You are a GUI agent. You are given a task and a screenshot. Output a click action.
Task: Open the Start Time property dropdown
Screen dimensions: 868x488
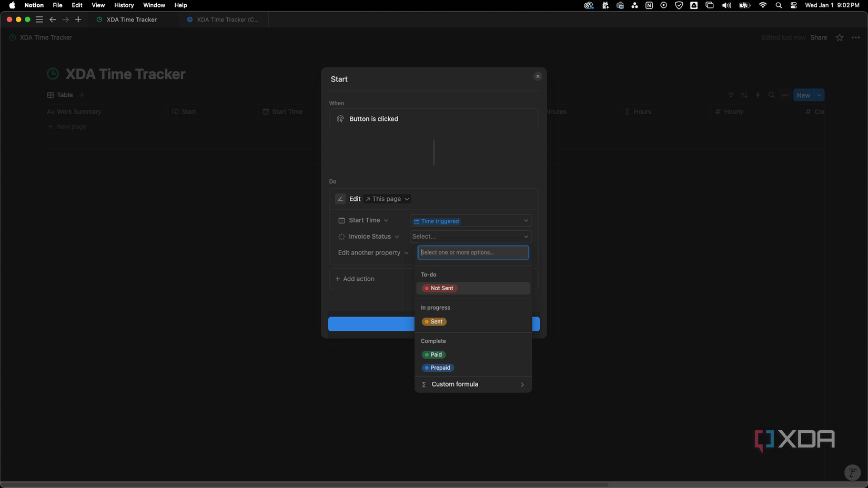(364, 220)
